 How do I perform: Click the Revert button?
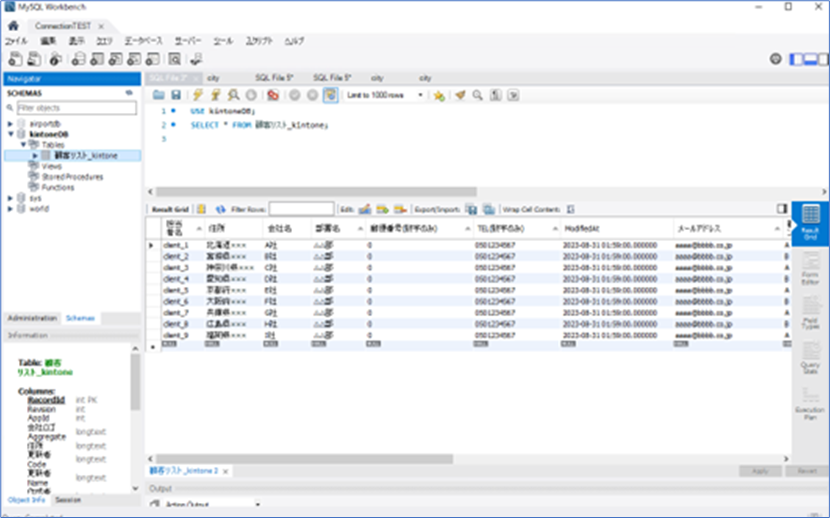tap(807, 471)
